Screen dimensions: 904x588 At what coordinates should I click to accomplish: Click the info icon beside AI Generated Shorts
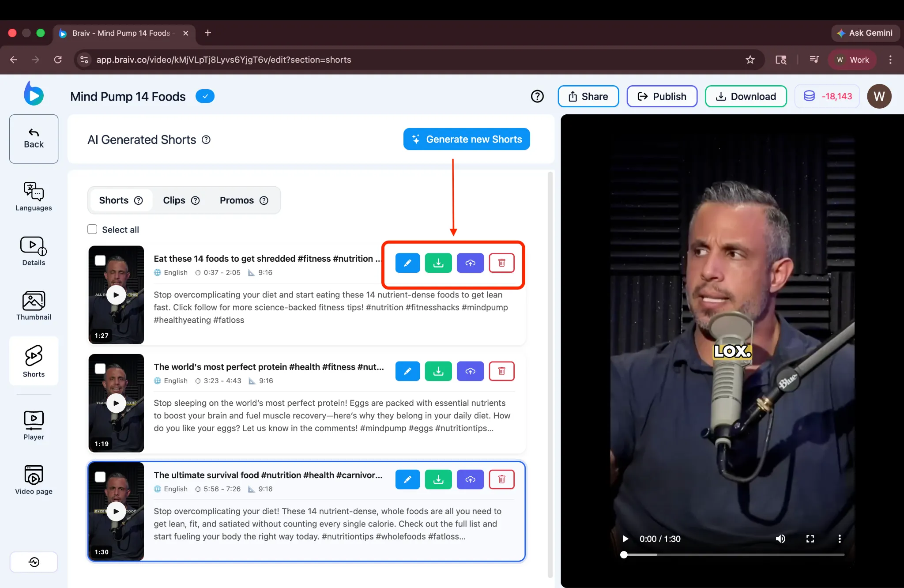(206, 139)
